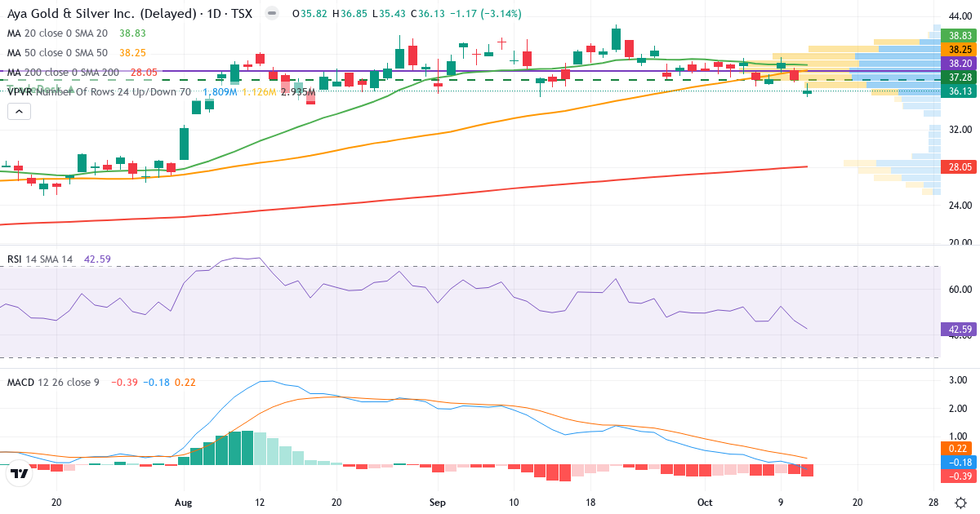This screenshot has width=980, height=514.
Task: Click VPVR total volume 2.935M
Action: pyautogui.click(x=297, y=92)
